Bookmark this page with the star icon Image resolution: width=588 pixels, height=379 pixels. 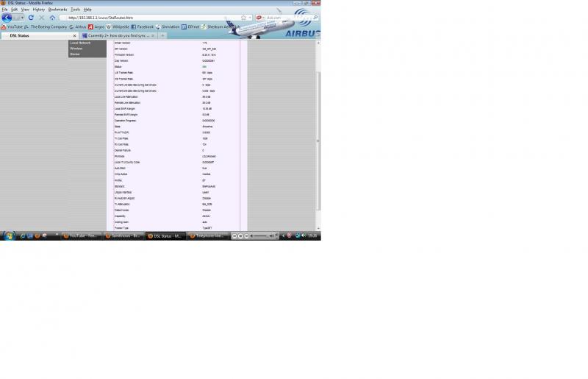click(x=243, y=17)
